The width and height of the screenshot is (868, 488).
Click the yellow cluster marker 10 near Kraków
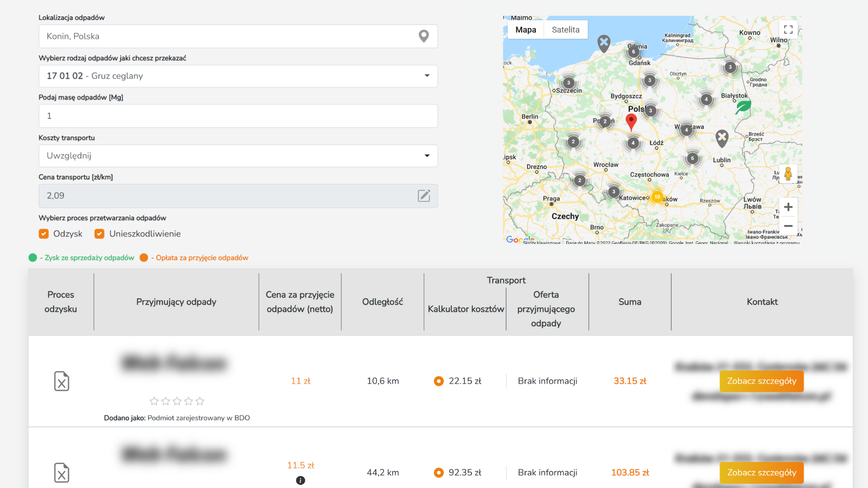coord(657,197)
